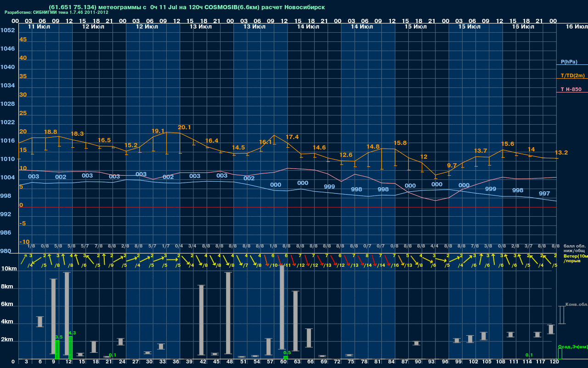Image resolution: width=588 pixels, height=368 pixels.
Task: Click the '11 Июл' date header
Action: pyautogui.click(x=39, y=27)
